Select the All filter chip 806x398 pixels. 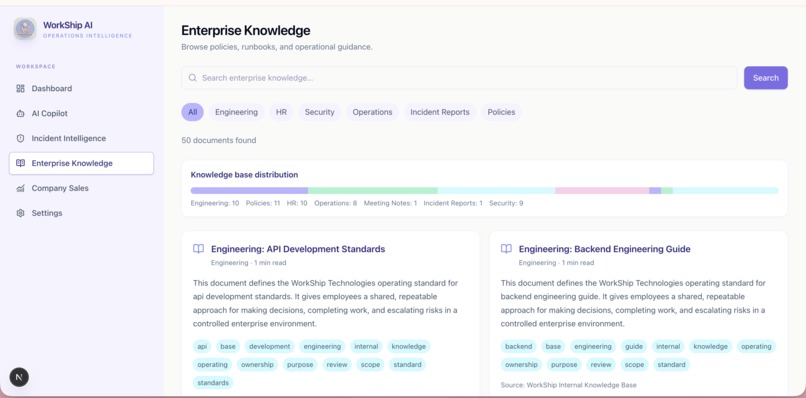(x=192, y=112)
